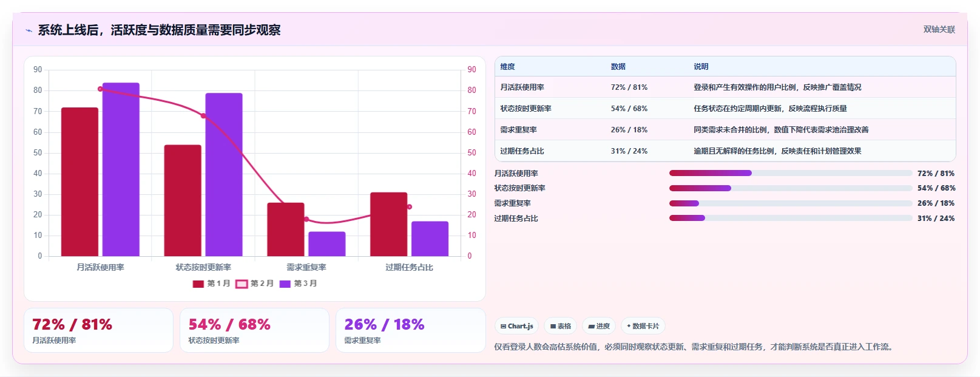The width and height of the screenshot is (980, 377).
Task: Click the 需求重复率 x-axis label
Action: tap(306, 267)
